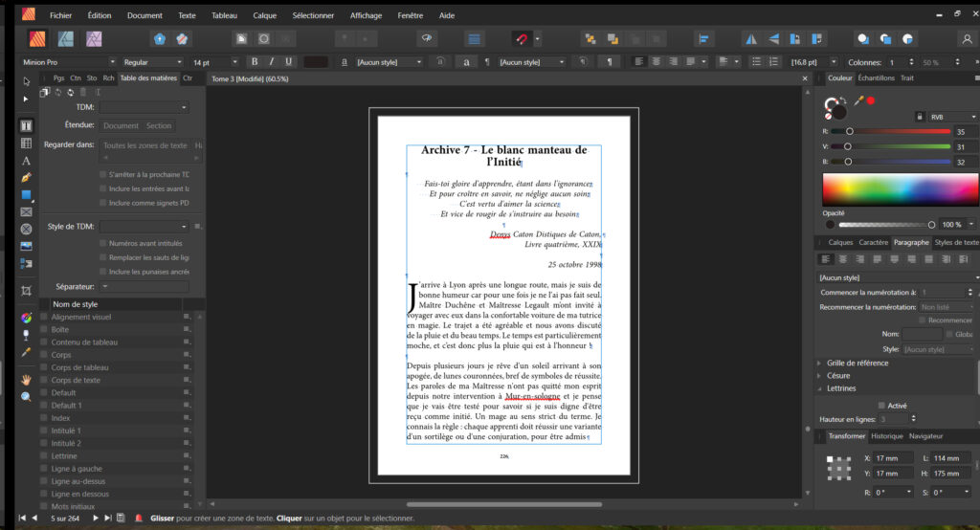980x530 pixels.
Task: Open the account profile icon
Action: tap(967, 39)
